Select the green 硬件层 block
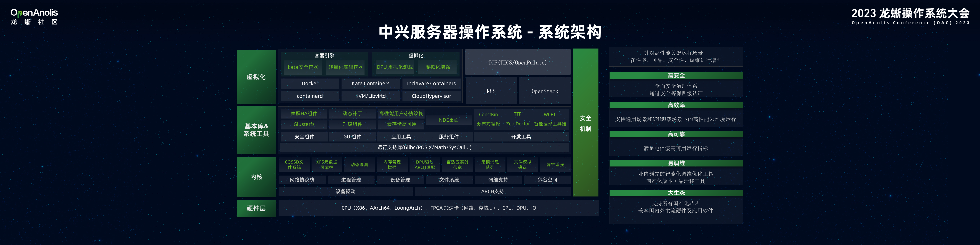 tap(256, 209)
